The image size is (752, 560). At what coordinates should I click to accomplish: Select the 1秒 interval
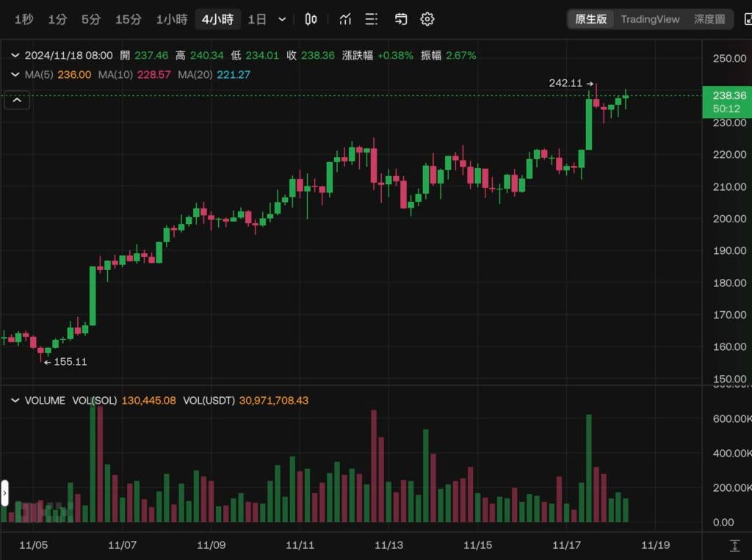click(23, 19)
